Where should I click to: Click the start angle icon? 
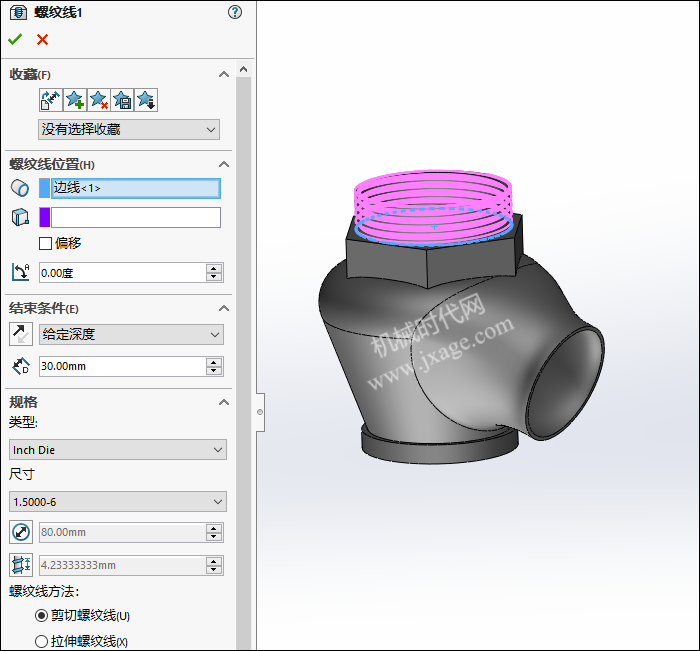click(21, 272)
